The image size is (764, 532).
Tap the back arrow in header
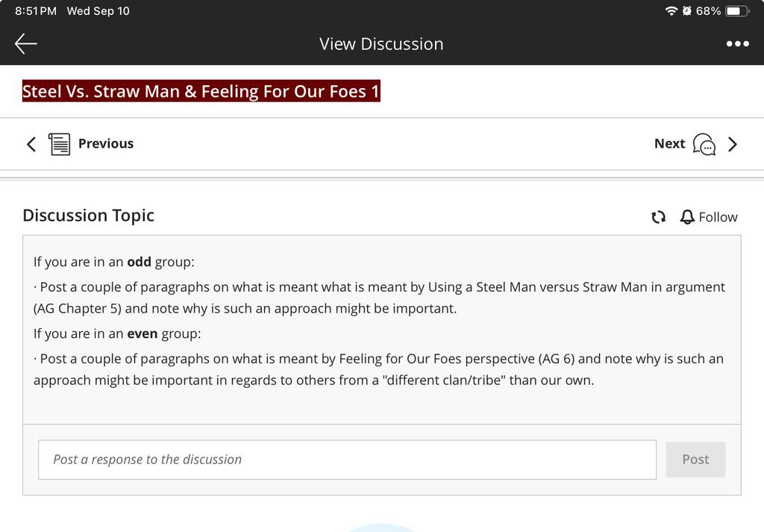coord(26,44)
